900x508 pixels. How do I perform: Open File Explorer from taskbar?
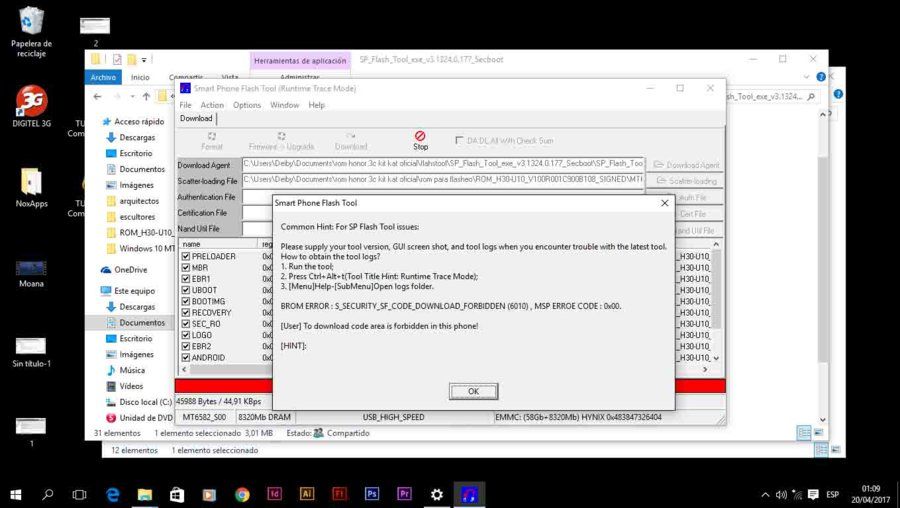pyautogui.click(x=145, y=494)
